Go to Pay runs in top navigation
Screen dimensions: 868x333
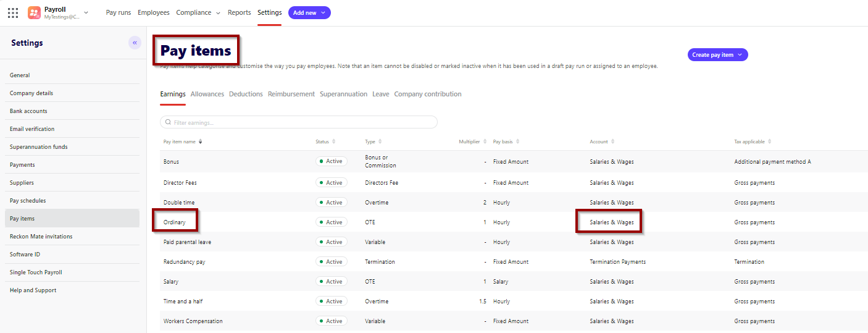click(x=119, y=12)
